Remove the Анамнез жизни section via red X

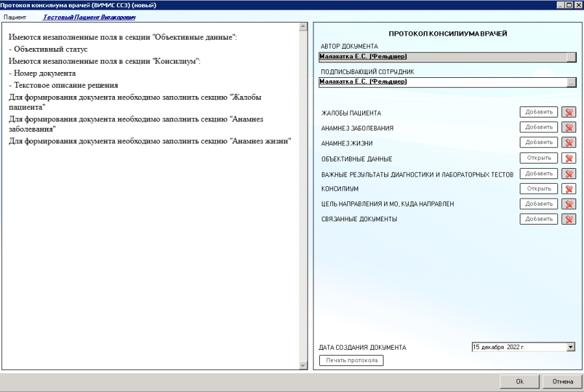click(x=568, y=143)
